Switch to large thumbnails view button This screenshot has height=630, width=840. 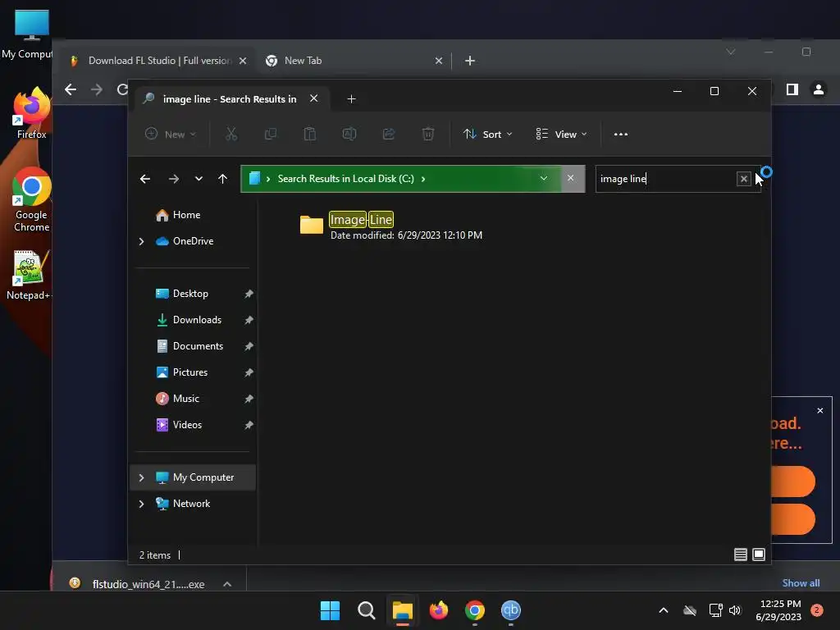759,555
